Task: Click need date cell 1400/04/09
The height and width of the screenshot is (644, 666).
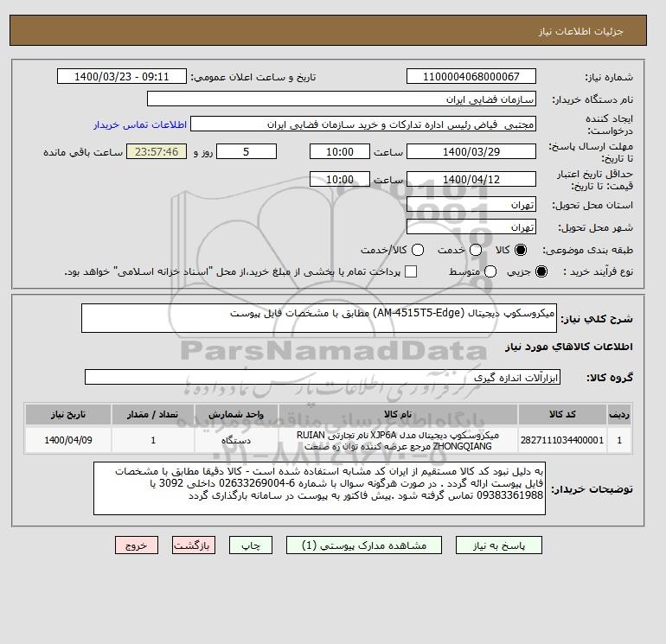Action: point(68,441)
